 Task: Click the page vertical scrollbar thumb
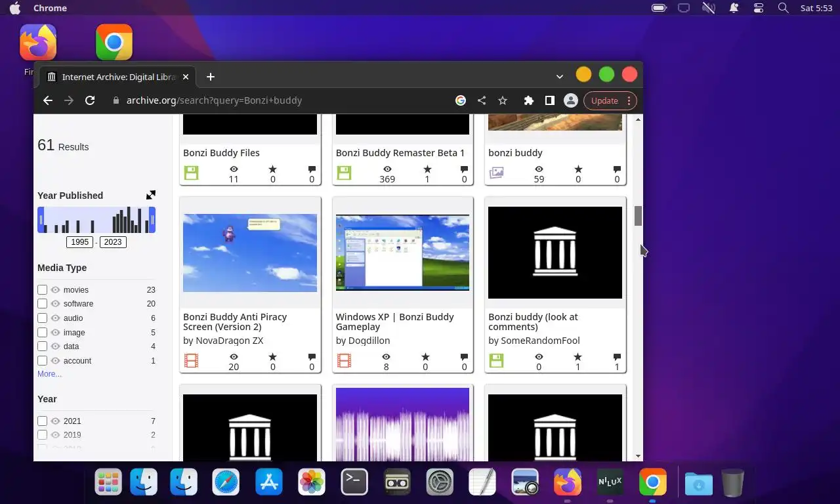(638, 216)
